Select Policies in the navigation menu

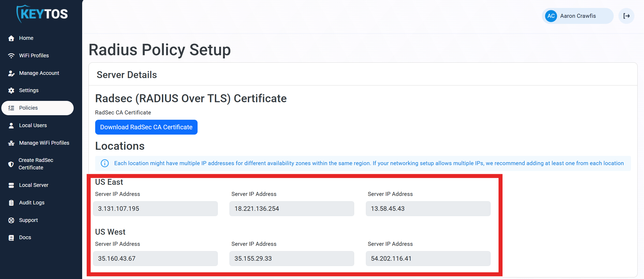28,108
